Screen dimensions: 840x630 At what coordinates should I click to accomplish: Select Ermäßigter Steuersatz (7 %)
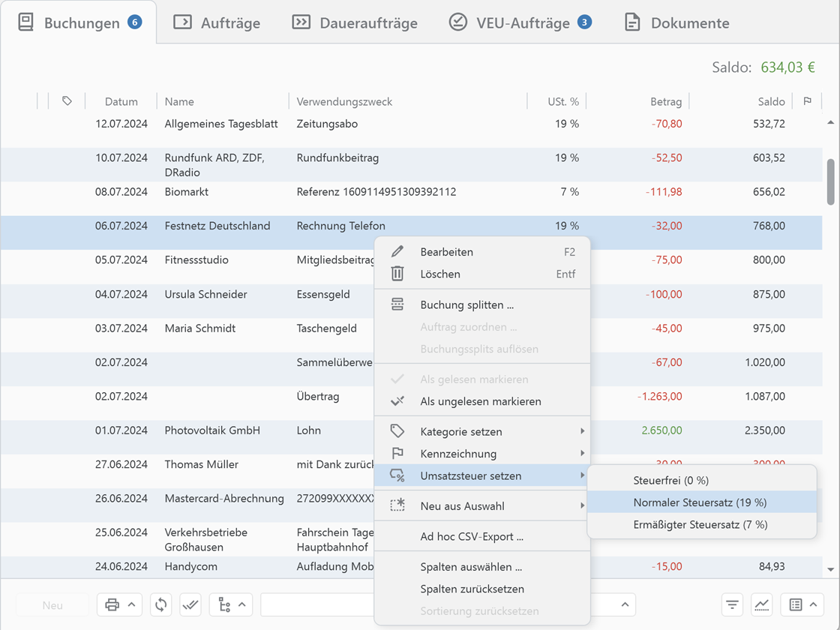pos(700,525)
